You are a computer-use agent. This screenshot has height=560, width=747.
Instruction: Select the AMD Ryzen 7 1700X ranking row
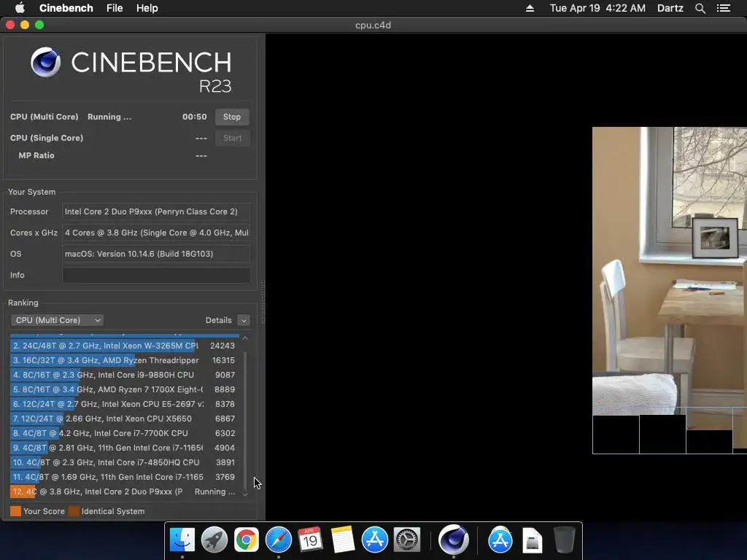124,389
